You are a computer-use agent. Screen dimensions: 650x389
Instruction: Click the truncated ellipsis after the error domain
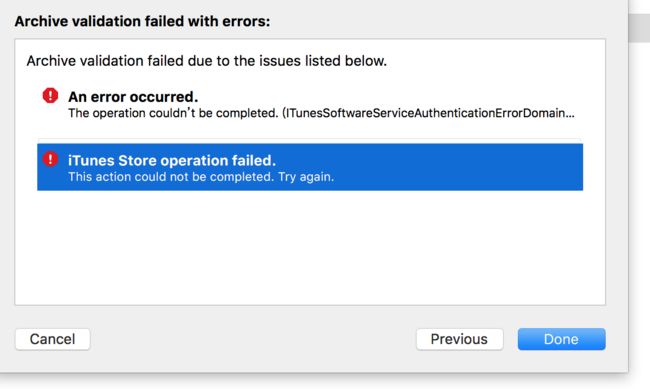(x=570, y=114)
